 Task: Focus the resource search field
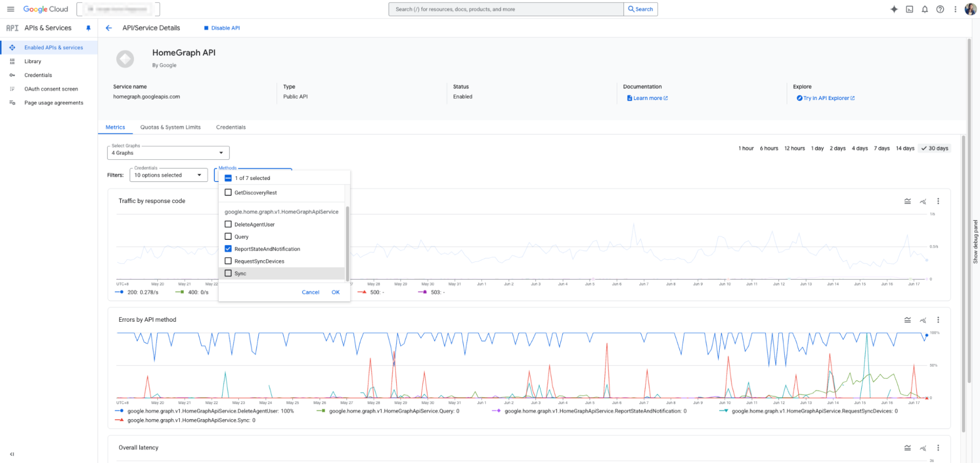coord(505,9)
